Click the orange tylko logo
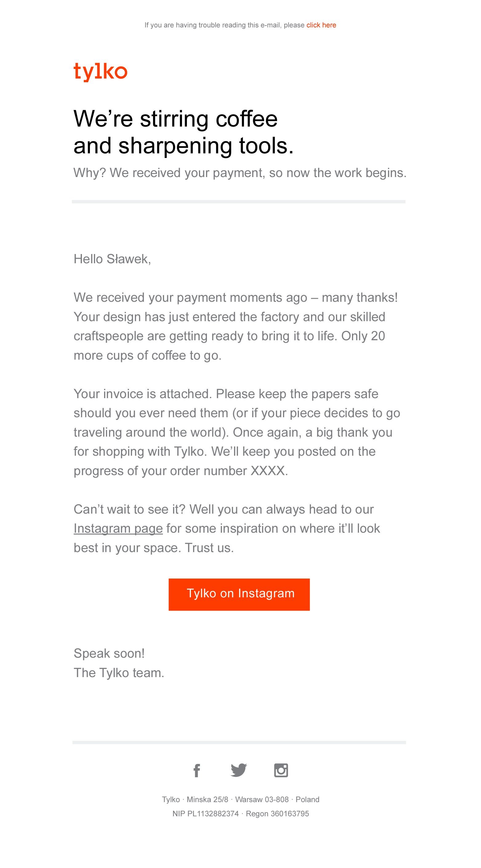This screenshot has height=868, width=481. tap(100, 72)
